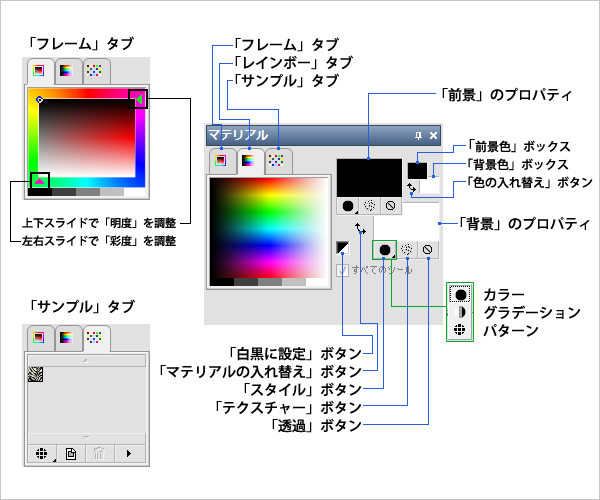600x500 pixels.
Task: Click the swap materials arrow icon
Action: click(360, 228)
